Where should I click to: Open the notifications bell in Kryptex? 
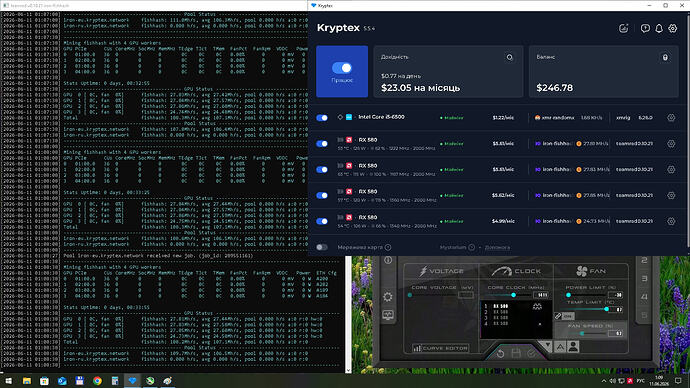click(659, 29)
